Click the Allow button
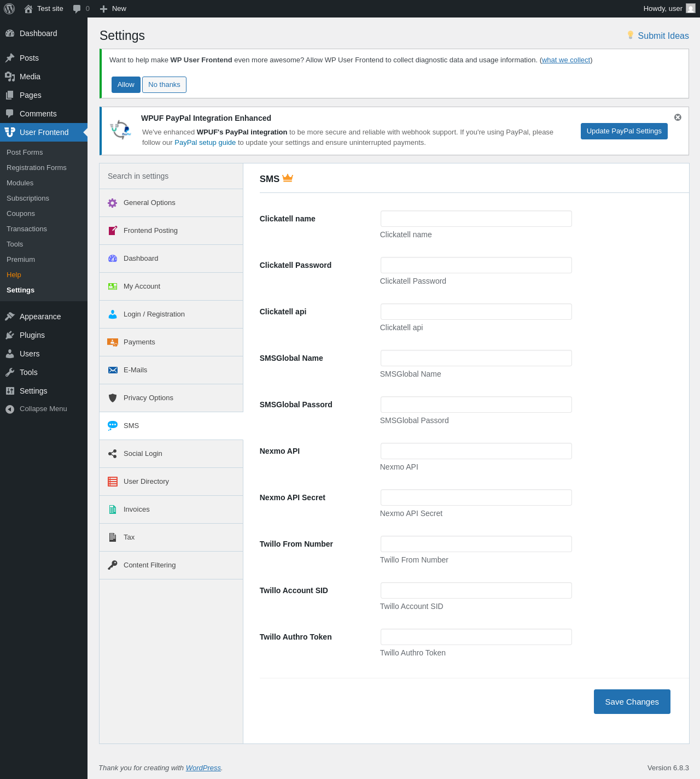This screenshot has width=700, height=779. pos(126,85)
